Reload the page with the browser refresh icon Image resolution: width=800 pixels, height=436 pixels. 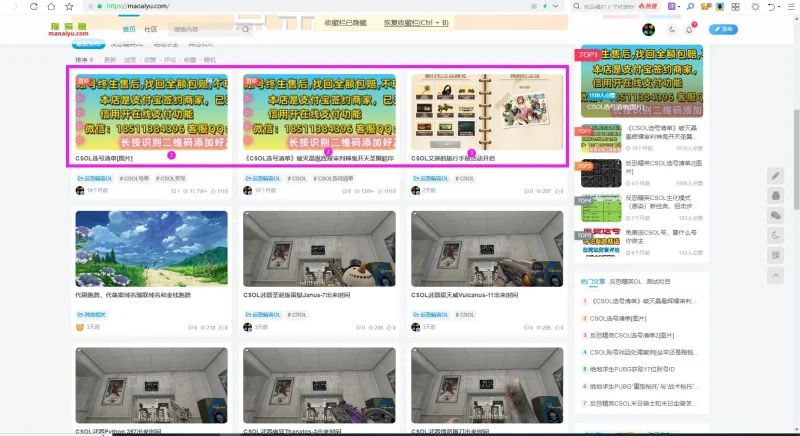point(34,7)
